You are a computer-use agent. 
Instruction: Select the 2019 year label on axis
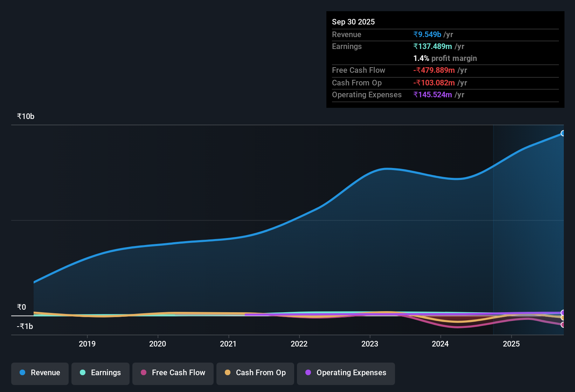(x=87, y=344)
